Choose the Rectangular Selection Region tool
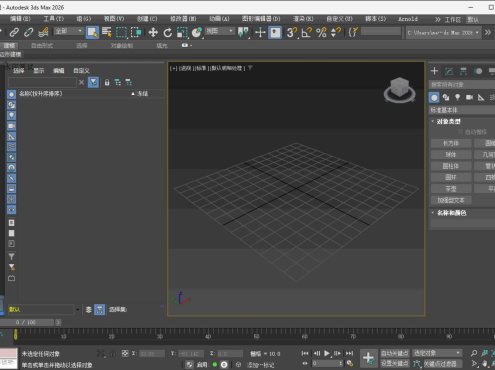The image size is (495, 370). click(x=121, y=32)
